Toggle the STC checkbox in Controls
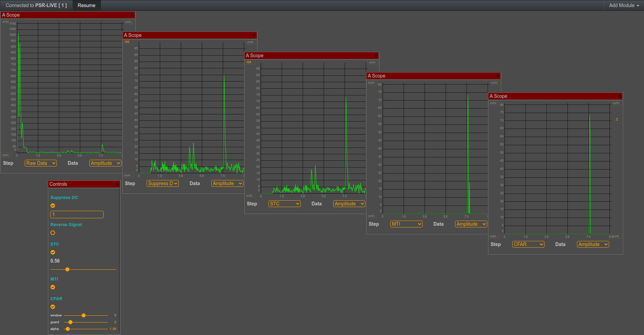This screenshot has width=644, height=335. point(53,252)
